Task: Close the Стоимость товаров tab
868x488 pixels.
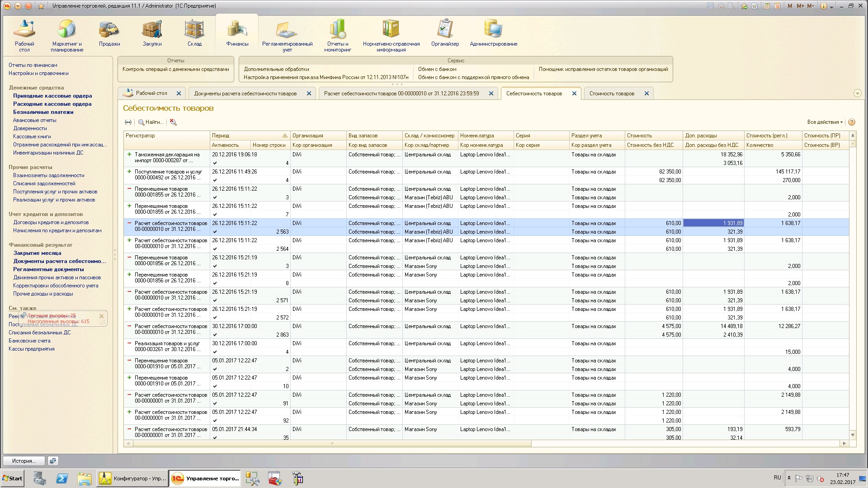Action: pyautogui.click(x=646, y=94)
